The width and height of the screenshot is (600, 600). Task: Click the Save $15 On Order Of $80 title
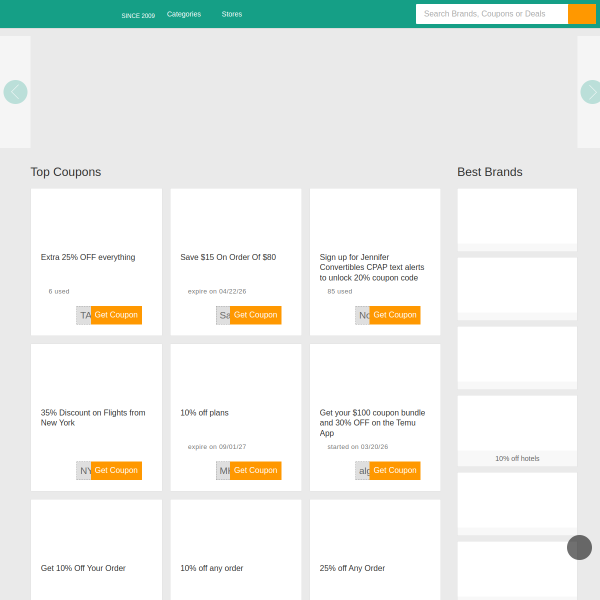(228, 257)
